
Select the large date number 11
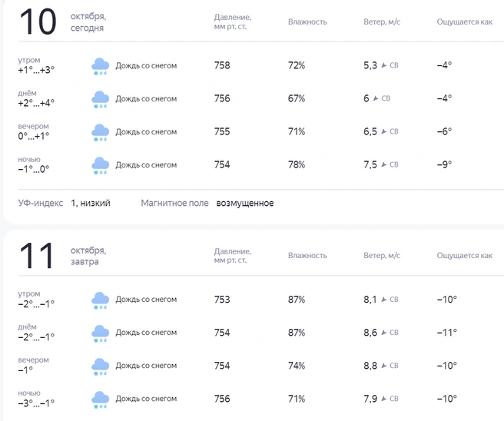click(x=38, y=256)
